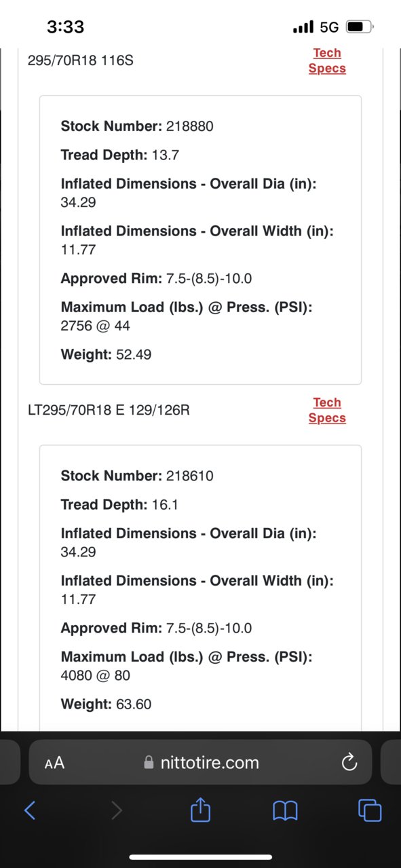Select the 295/70R18 116S size label
This screenshot has height=868, width=401.
[81, 61]
